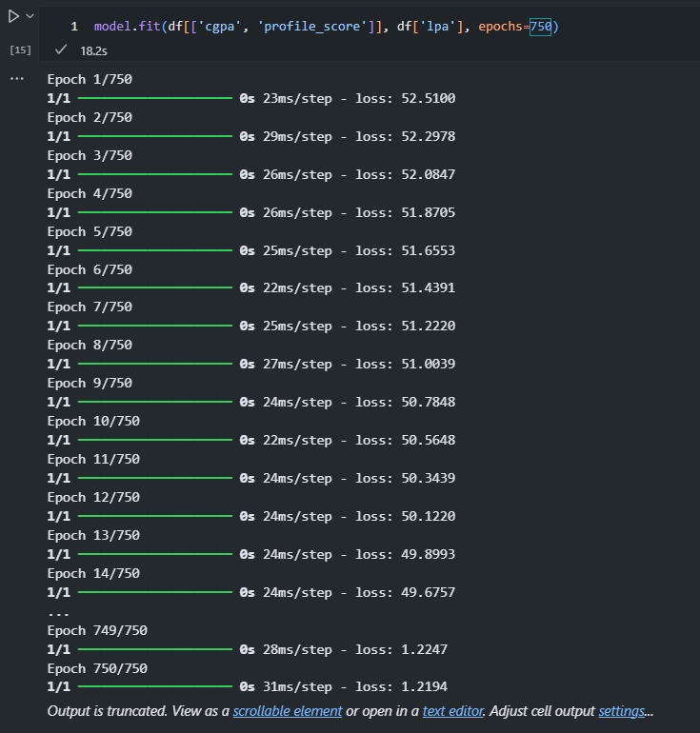
Task: Run the model.fit cell
Action: [x=13, y=16]
